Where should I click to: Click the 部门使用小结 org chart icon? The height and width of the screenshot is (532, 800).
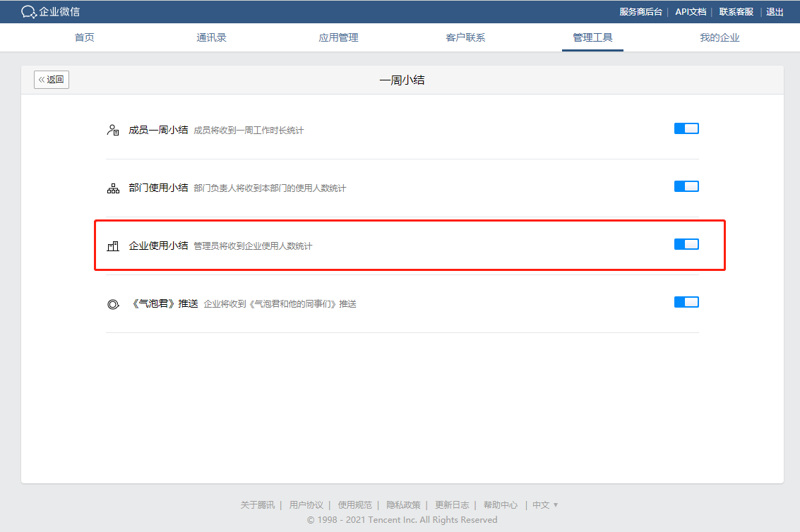[113, 188]
